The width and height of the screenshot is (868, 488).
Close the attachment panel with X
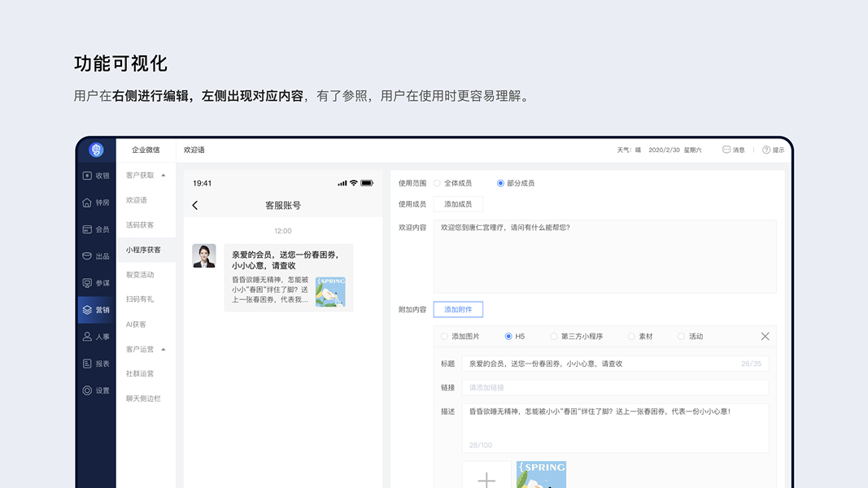pyautogui.click(x=765, y=337)
